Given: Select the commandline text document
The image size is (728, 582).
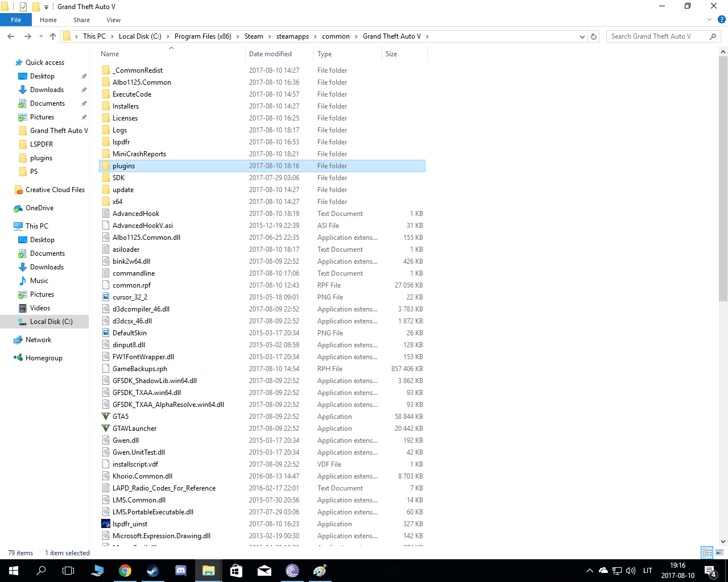Looking at the screenshot, I should tap(262, 273).
